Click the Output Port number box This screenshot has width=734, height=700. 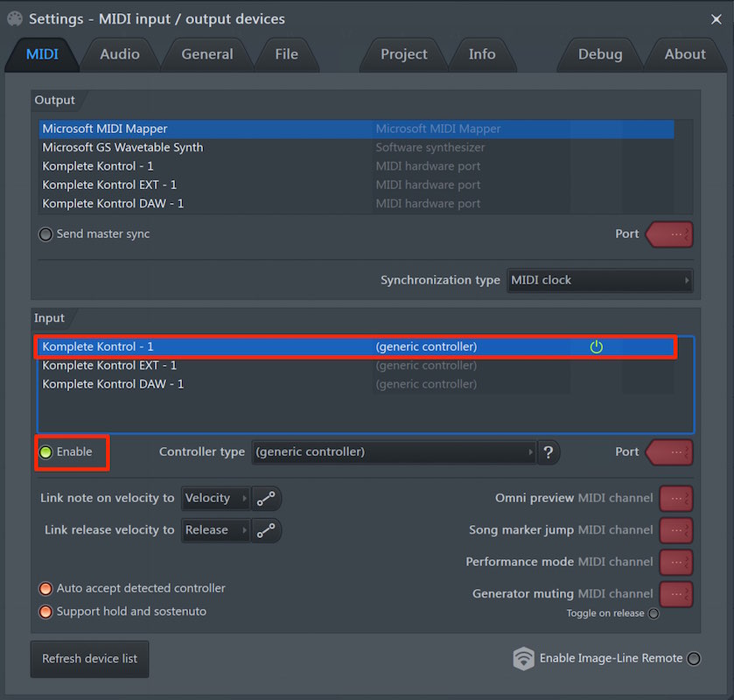tap(669, 234)
